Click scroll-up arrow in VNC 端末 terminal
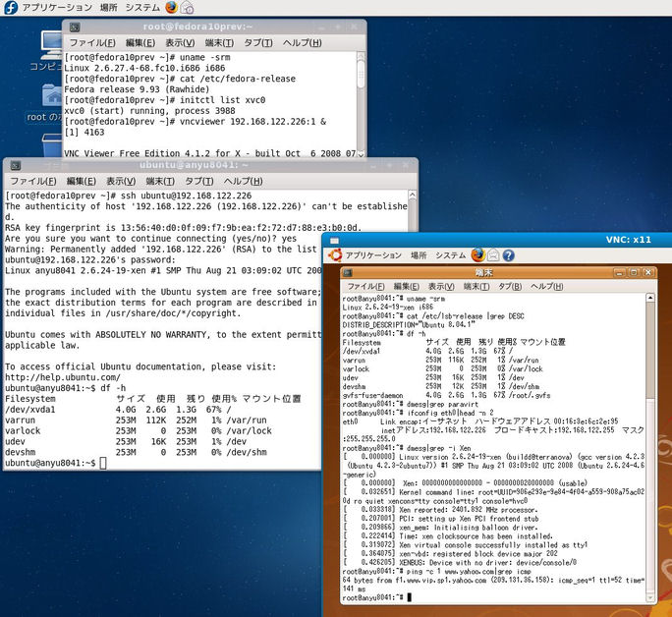Screen dimensions: 672x617 (x=650, y=298)
